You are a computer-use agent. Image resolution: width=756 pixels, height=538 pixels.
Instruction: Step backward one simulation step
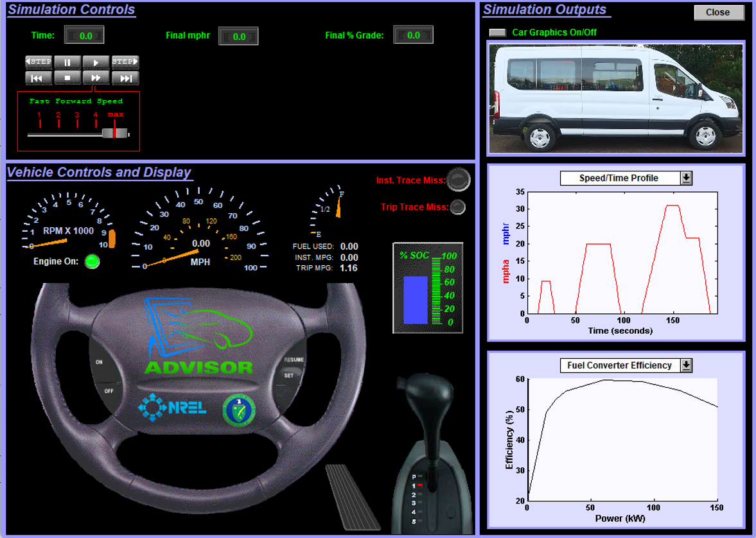pos(39,62)
